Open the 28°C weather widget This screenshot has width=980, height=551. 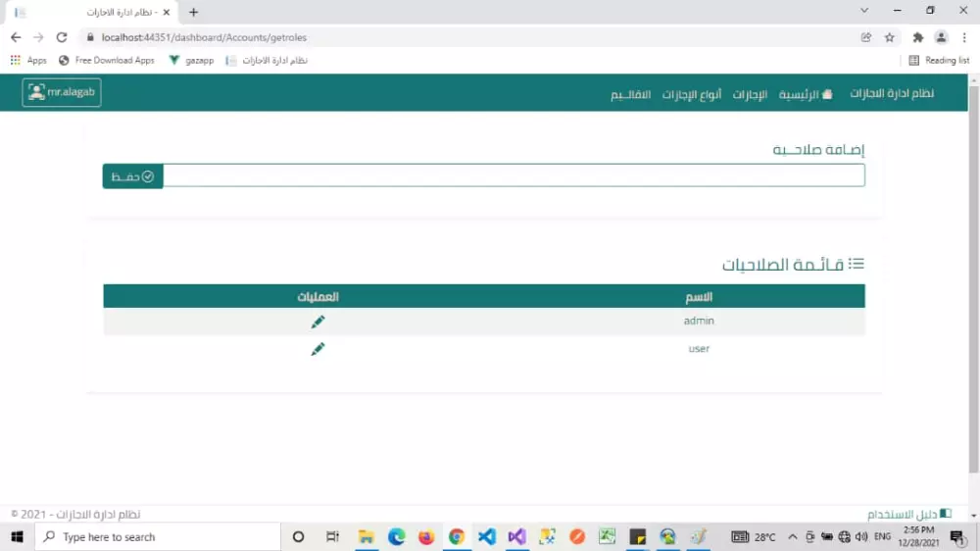[x=754, y=536]
